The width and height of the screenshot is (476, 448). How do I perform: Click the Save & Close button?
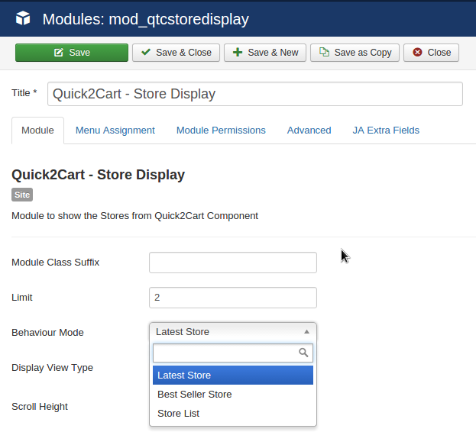pyautogui.click(x=176, y=53)
